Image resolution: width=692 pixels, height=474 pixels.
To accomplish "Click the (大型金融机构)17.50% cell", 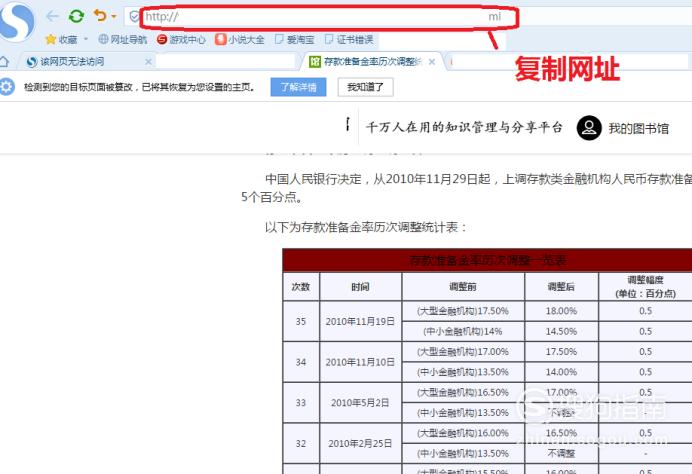I will tap(463, 311).
